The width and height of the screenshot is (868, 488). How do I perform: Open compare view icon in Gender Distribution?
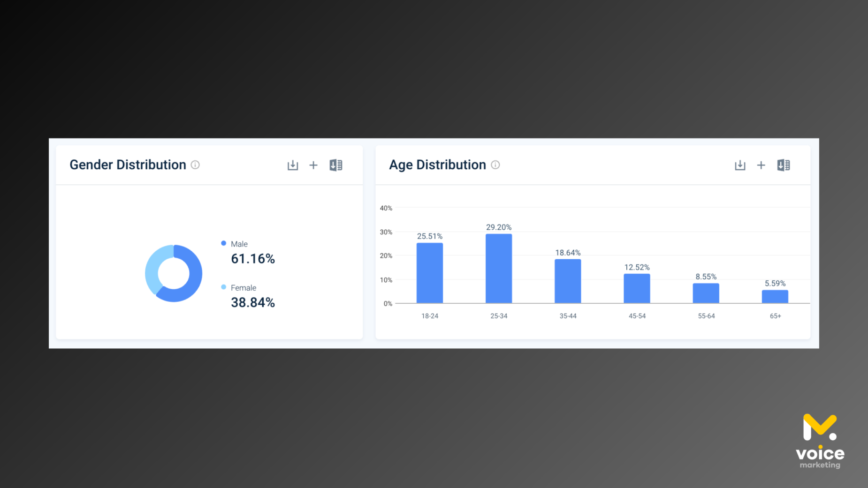336,165
